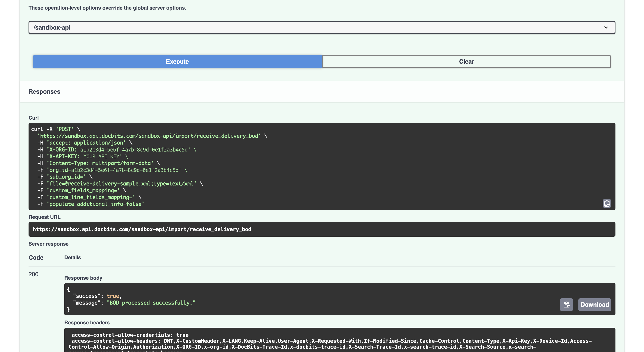Click the X-ORG-ID header line in curl
Image resolution: width=644 pixels, height=352 pixels.
[x=117, y=150]
